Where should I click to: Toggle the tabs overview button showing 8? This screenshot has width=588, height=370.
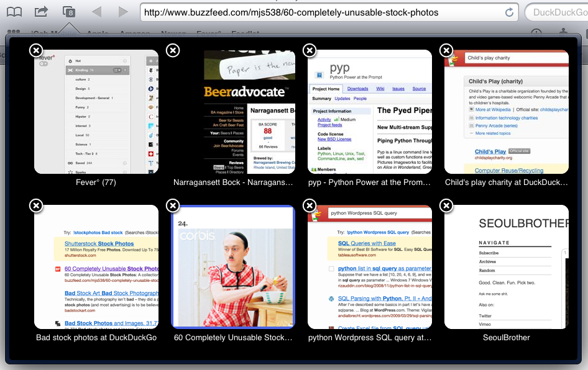click(69, 12)
